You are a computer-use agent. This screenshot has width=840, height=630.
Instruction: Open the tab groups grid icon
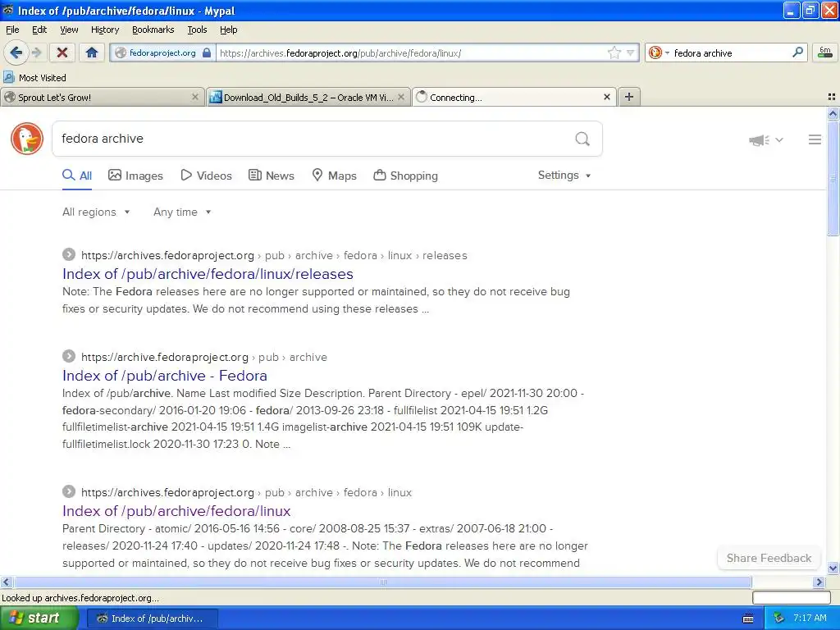pyautogui.click(x=832, y=97)
